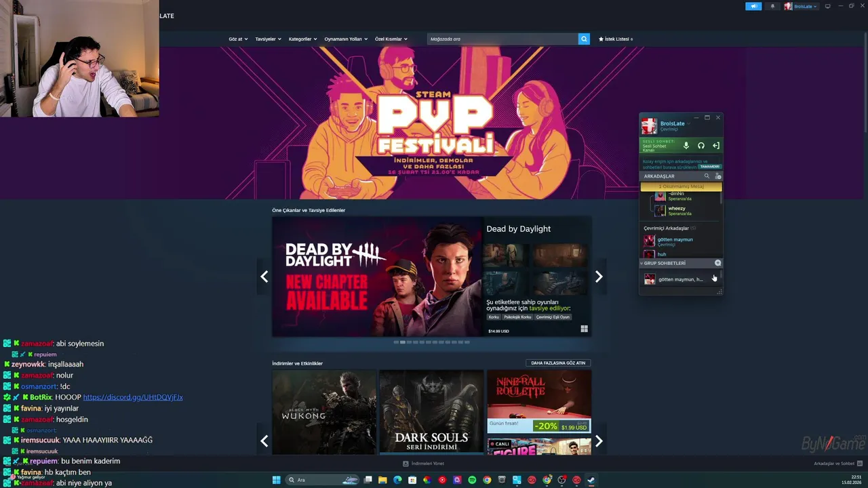
Task: Click inside the Mağazada ara search field
Action: point(502,39)
